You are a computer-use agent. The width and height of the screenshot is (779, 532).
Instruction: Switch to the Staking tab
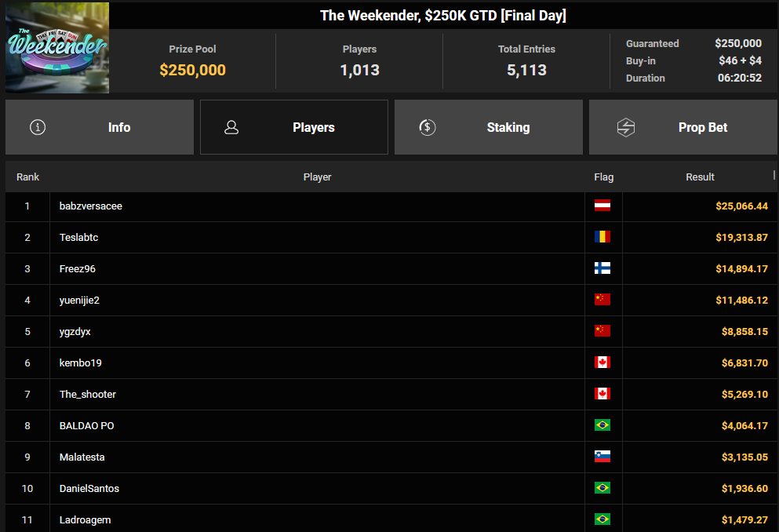[x=489, y=127]
